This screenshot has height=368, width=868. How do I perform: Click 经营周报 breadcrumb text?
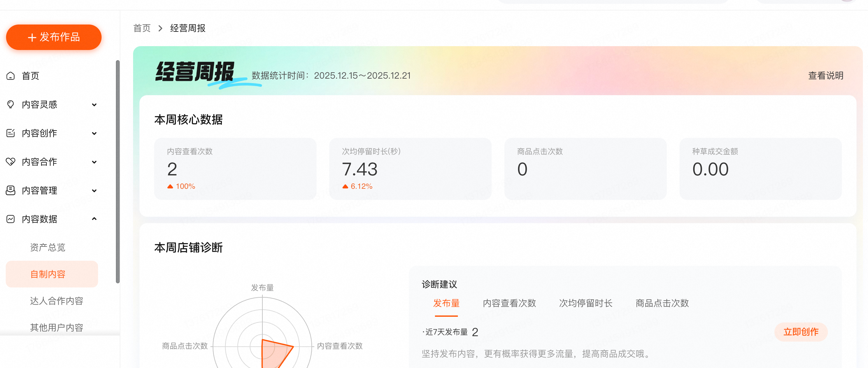coord(188,28)
